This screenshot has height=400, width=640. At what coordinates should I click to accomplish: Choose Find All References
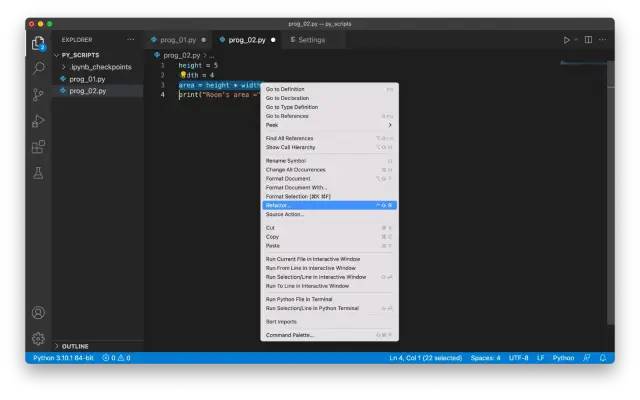[x=329, y=138]
